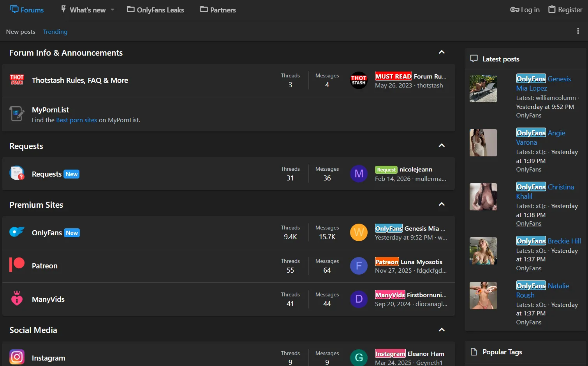Viewport: 588px width, 366px height.
Task: Click the Forums speech bubble icon
Action: 14,9
